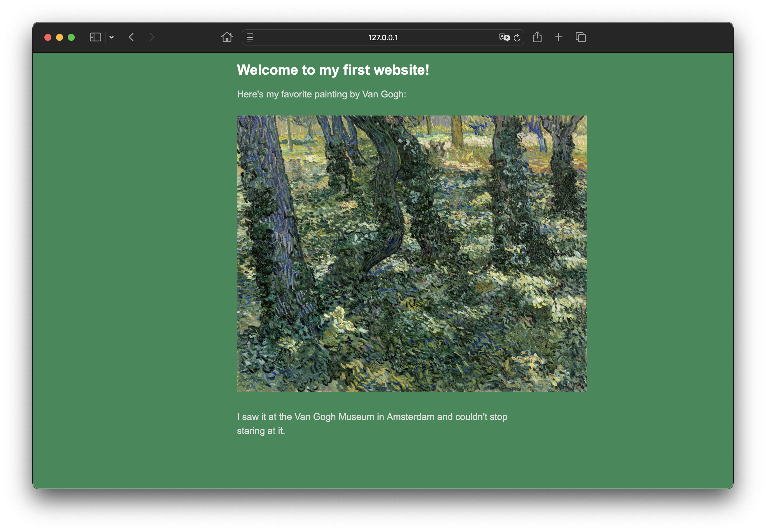Go back to the previous page

click(x=131, y=37)
